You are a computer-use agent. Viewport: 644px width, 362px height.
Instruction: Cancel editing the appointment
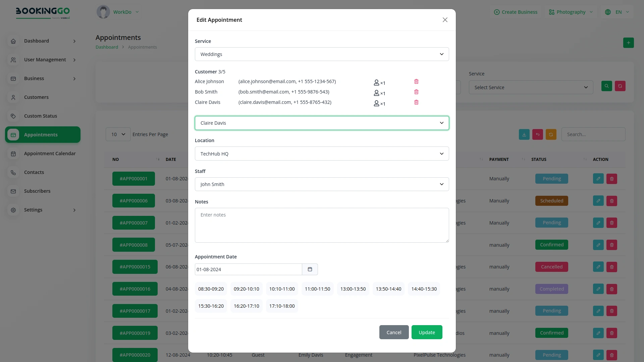pos(393,332)
